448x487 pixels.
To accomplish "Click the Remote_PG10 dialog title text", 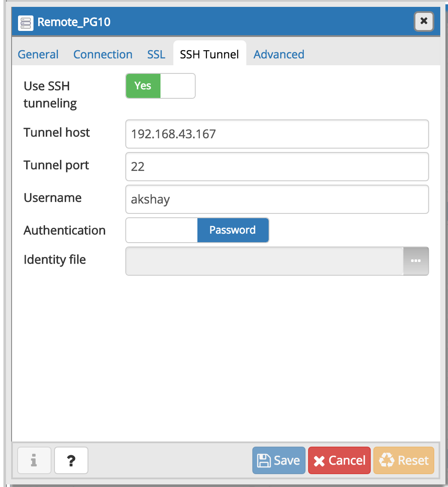I will click(74, 22).
